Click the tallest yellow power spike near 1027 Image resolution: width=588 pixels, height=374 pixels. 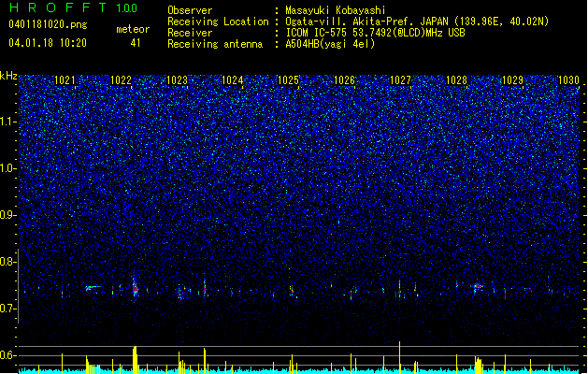pyautogui.click(x=400, y=357)
